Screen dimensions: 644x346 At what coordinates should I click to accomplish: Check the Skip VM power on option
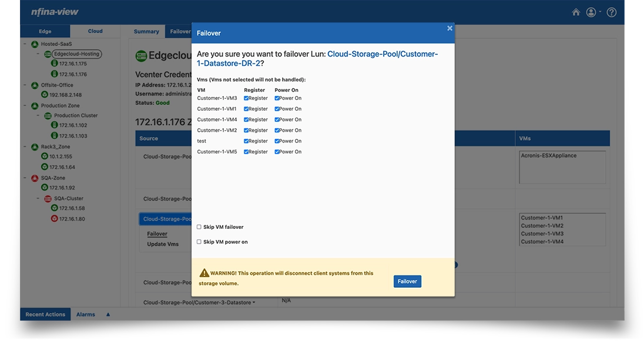[x=199, y=241]
